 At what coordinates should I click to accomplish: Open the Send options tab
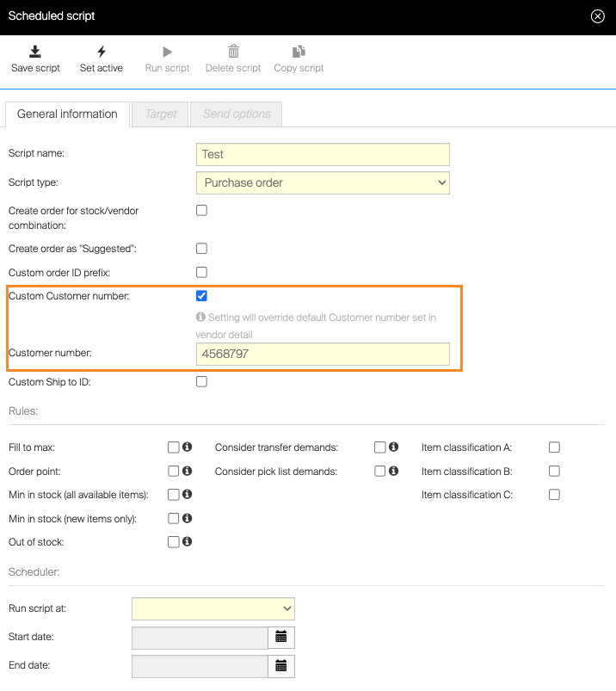[x=237, y=114]
